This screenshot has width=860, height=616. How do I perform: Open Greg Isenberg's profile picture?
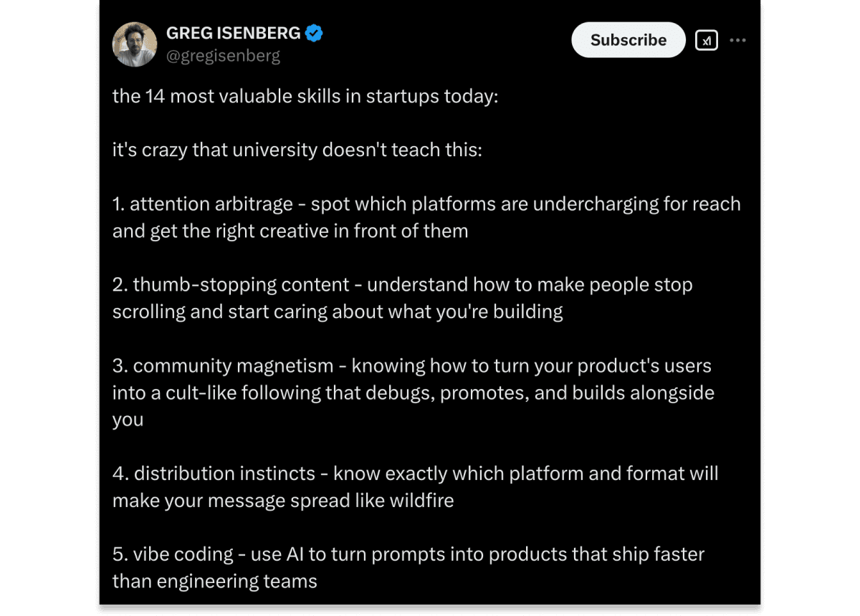[x=135, y=44]
